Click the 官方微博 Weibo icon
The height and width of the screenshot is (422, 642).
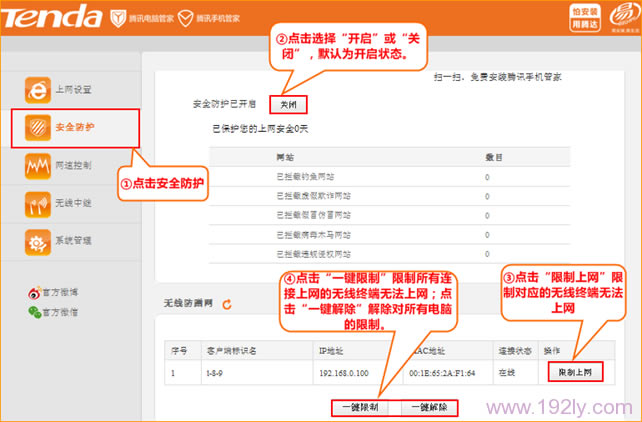[x=33, y=293]
